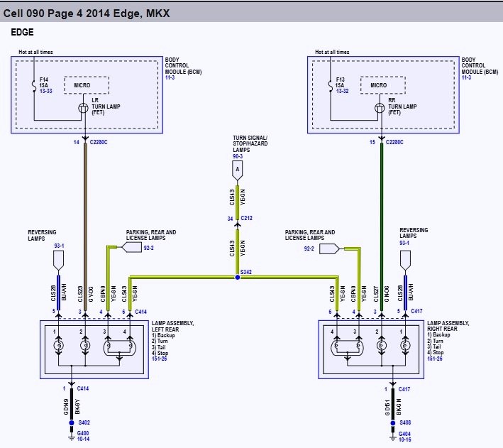Select right rear turn bulb number 2
This screenshot has width=503, height=448.
pyautogui.click(x=382, y=346)
